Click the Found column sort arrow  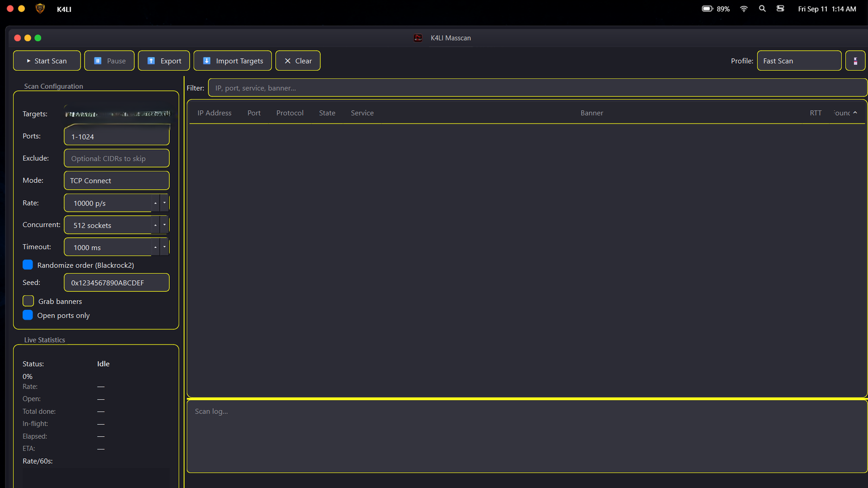coord(855,113)
